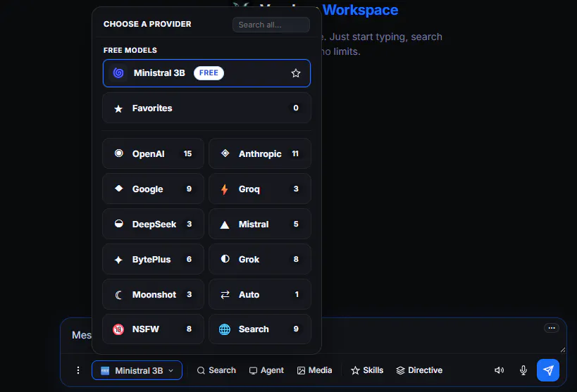This screenshot has width=577, height=392.
Task: Click the Google provider icon
Action: point(118,189)
